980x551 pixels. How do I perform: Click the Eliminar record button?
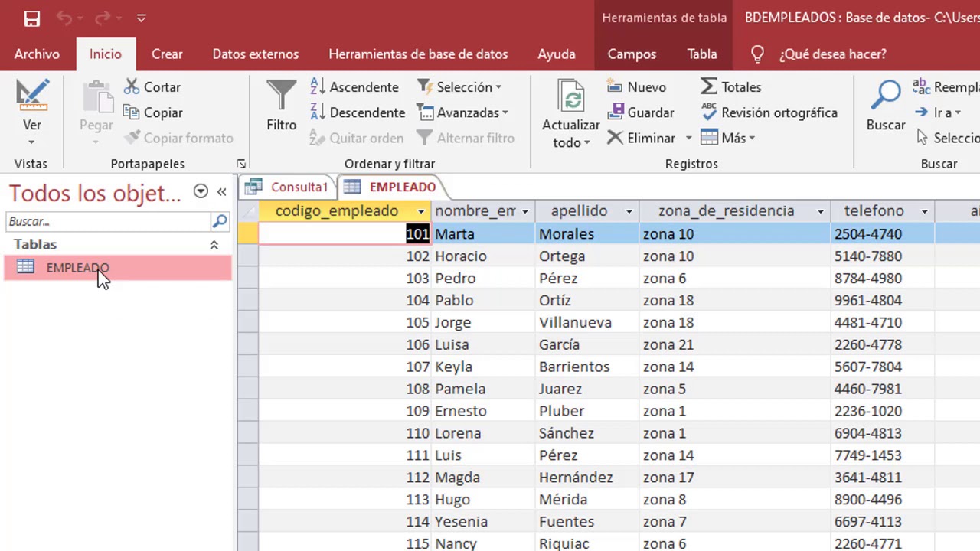(642, 138)
